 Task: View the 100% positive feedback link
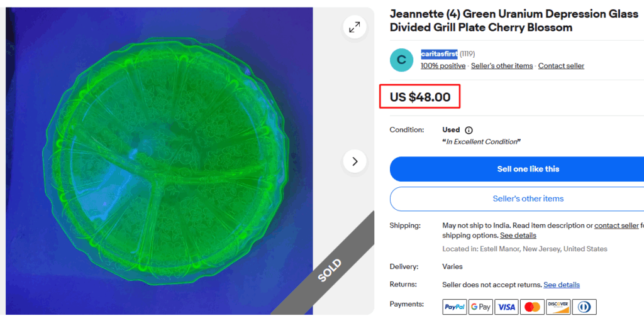[443, 66]
